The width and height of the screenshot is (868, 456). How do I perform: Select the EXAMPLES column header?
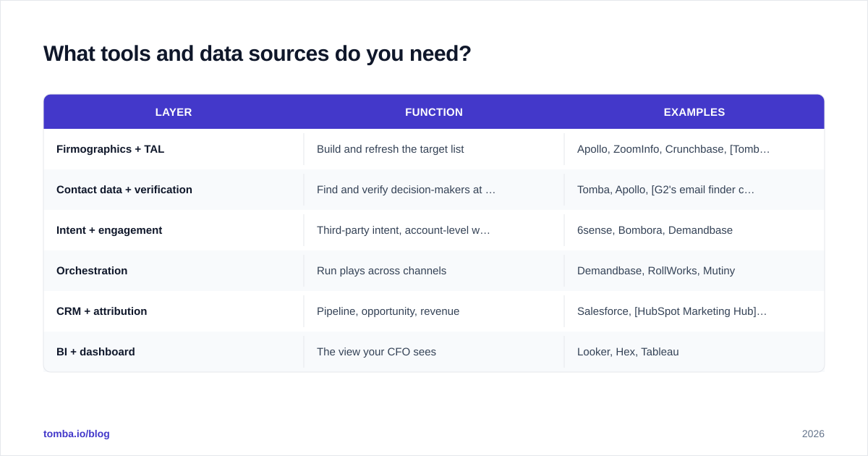[694, 112]
